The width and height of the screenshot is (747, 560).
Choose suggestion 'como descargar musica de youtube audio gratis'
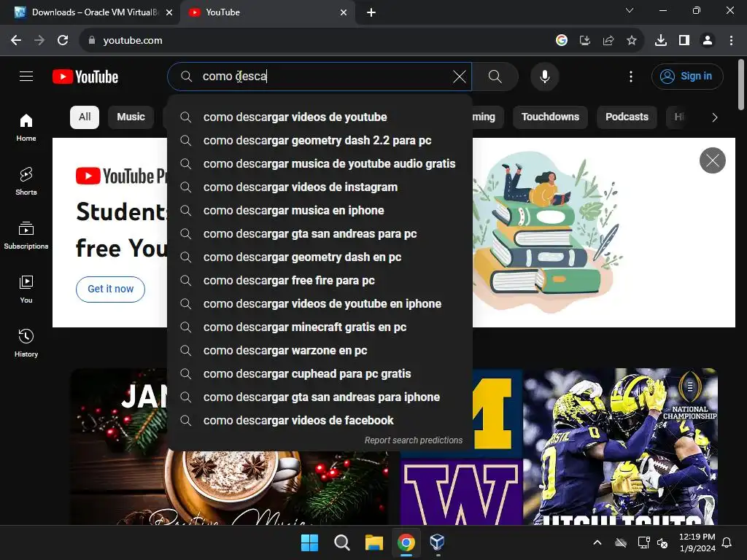pos(320,164)
